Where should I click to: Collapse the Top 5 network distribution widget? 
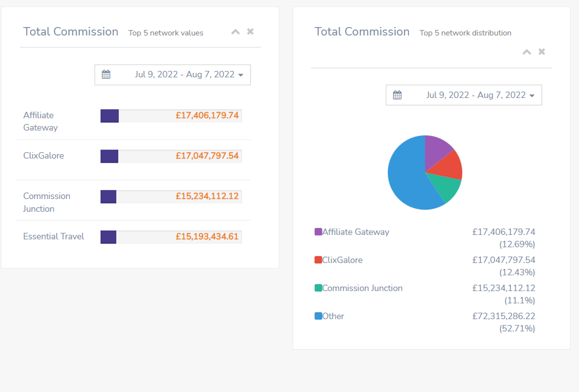click(526, 52)
